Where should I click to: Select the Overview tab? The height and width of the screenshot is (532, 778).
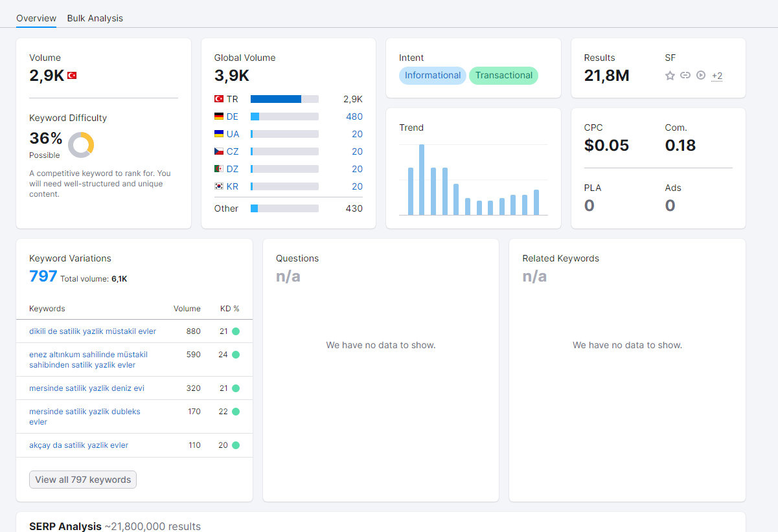click(36, 18)
